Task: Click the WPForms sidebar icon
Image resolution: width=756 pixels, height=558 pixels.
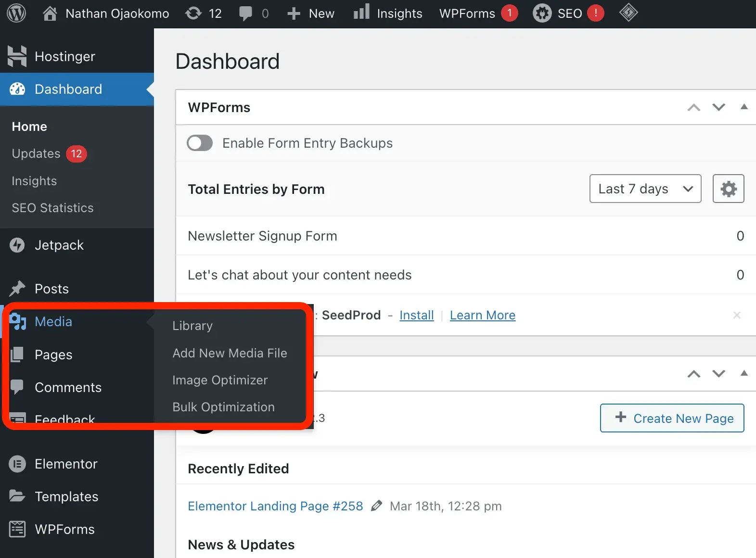Action: 17,529
